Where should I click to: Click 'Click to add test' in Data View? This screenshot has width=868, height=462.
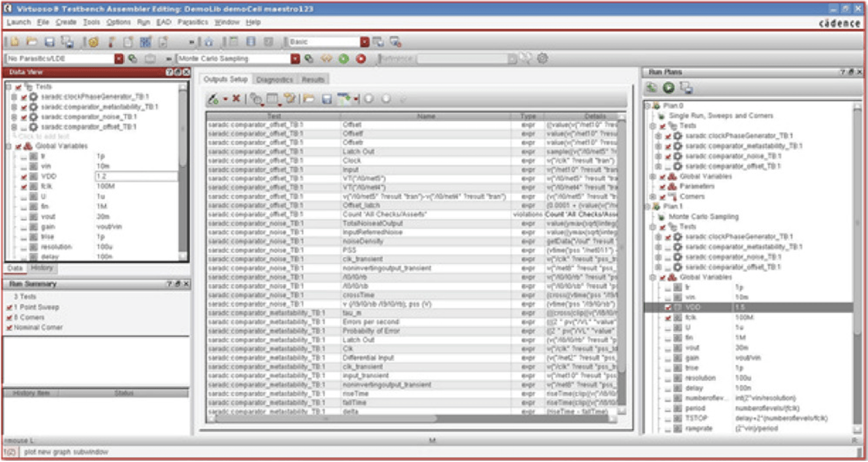pos(44,136)
